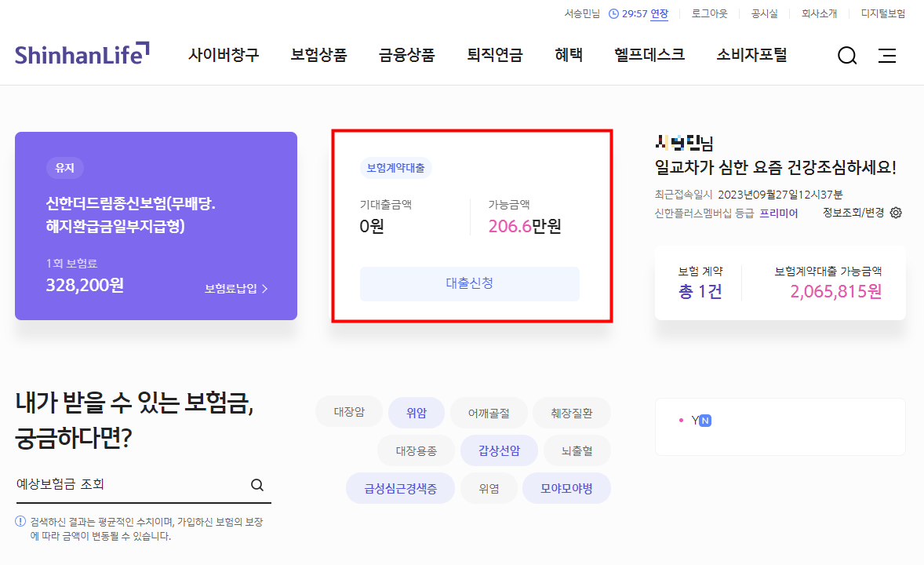Click 프리미어 membership grade link

778,213
